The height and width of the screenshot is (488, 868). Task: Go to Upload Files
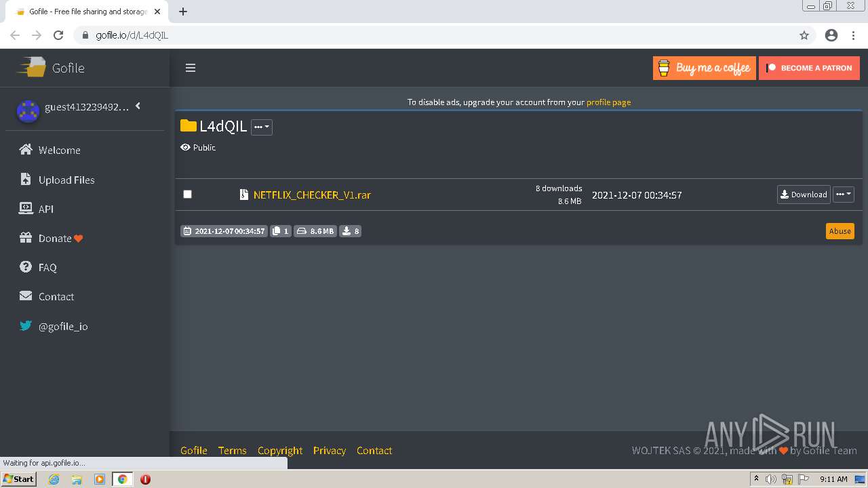(66, 180)
